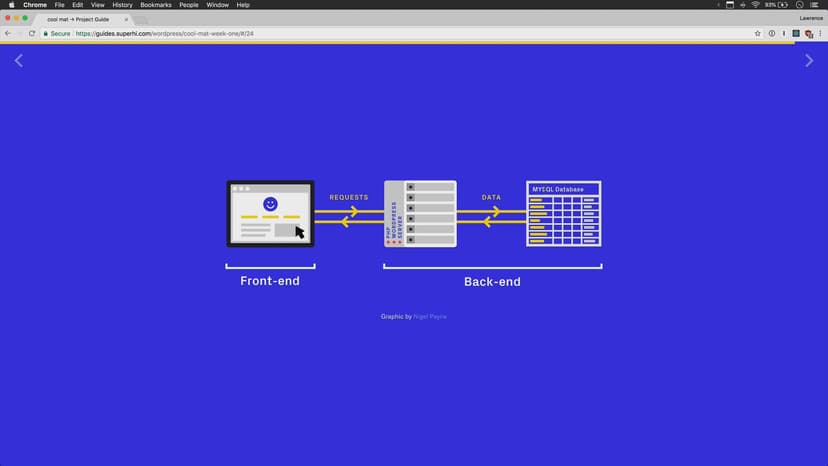Click the URL address bar
Image resolution: width=828 pixels, height=466 pixels.
coord(400,33)
